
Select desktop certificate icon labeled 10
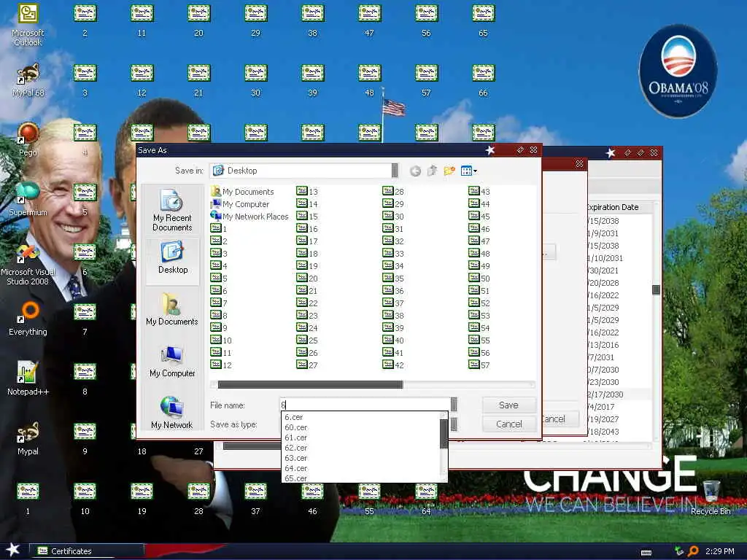85,499
